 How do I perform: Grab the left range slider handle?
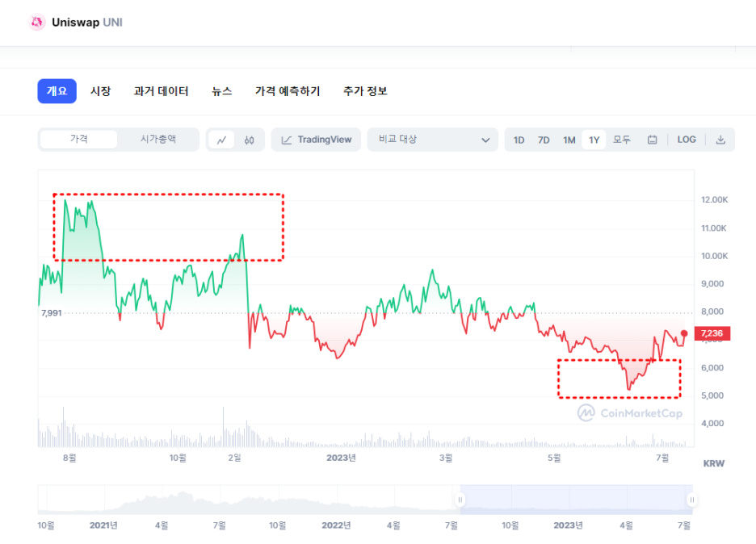click(x=460, y=500)
